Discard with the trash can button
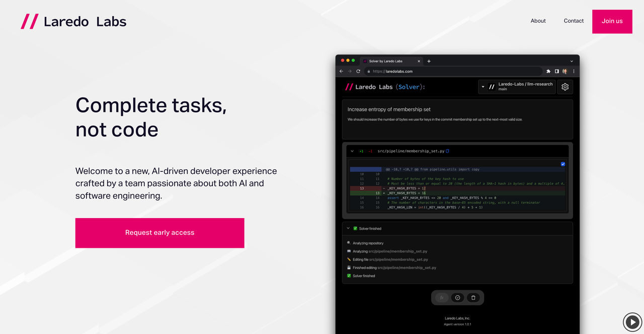 coord(473,298)
